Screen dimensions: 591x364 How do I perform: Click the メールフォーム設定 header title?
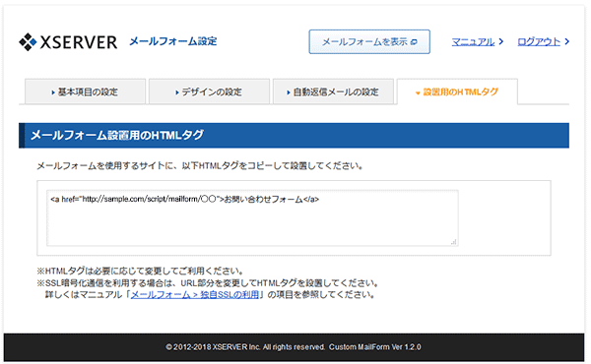[x=173, y=41]
